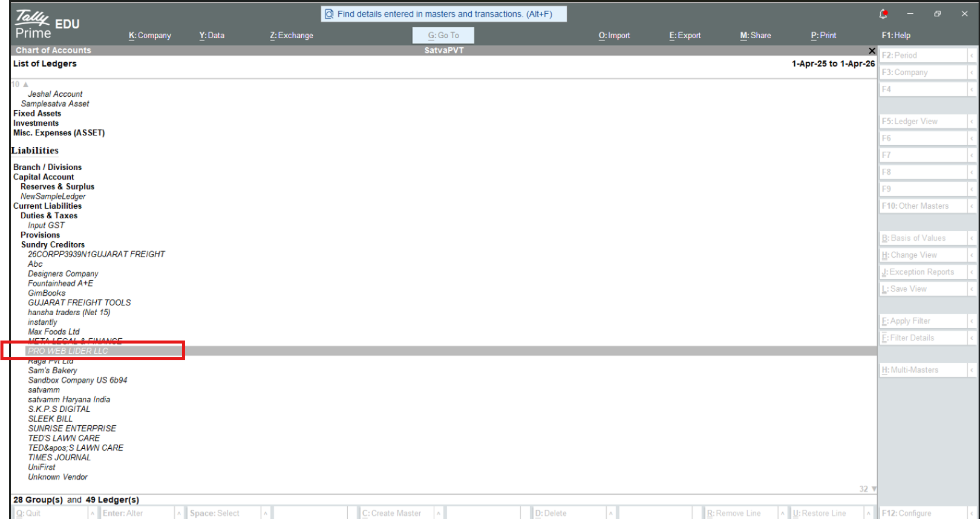Click the search icon in the find bar

(329, 14)
